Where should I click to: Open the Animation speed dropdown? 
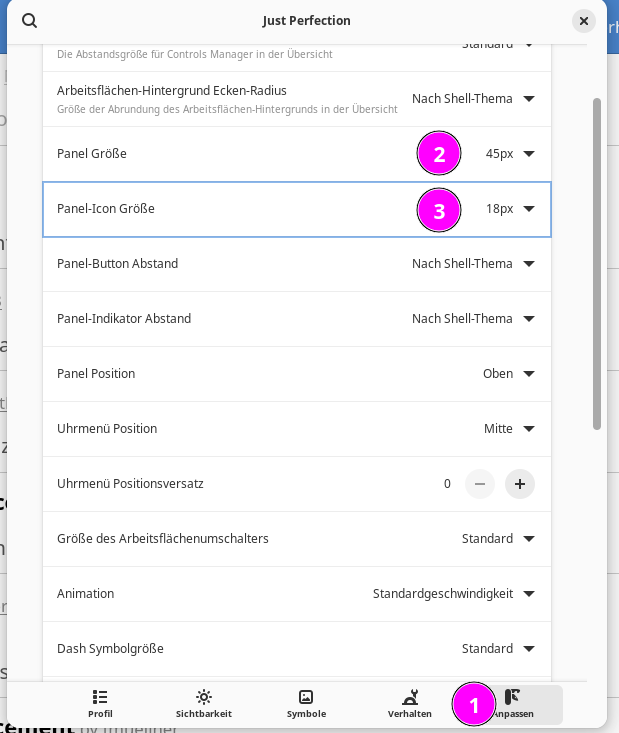pyautogui.click(x=454, y=594)
